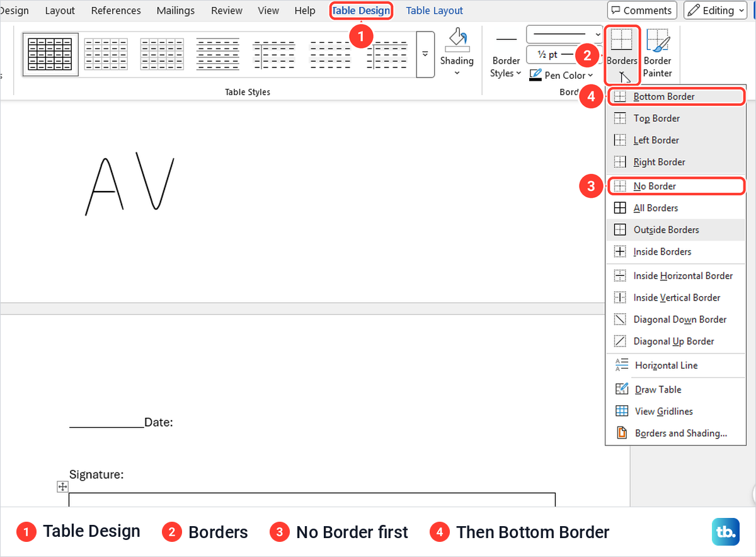Select the sixth table style thumbnail
The image size is (756, 557).
[330, 54]
